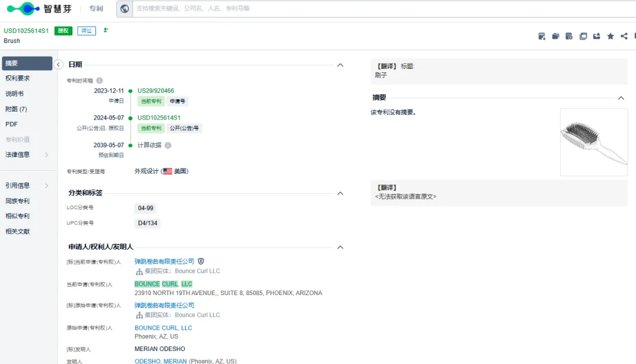Click the UPC classification D4/134
This screenshot has height=364, width=636.
pyautogui.click(x=148, y=223)
